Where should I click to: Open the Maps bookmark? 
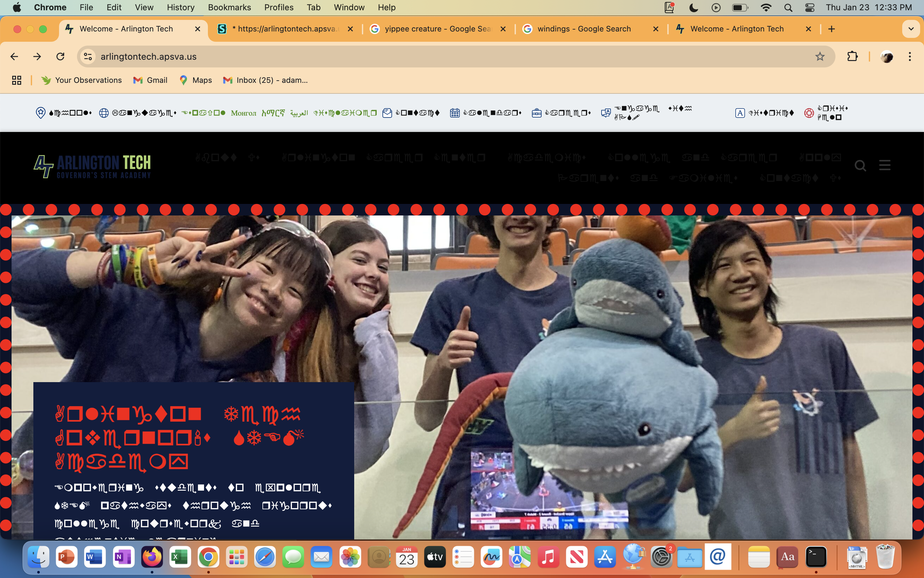(195, 80)
